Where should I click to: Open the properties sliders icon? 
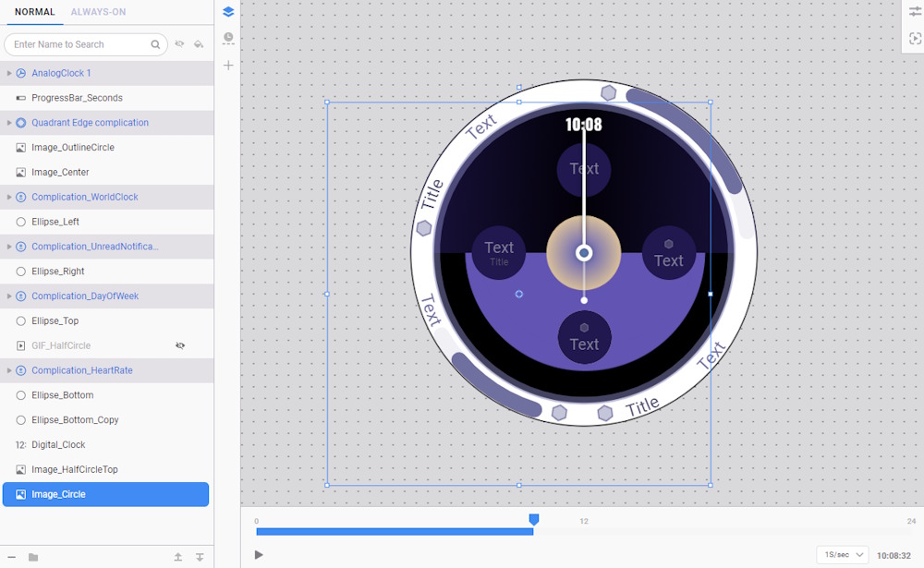[x=915, y=12]
